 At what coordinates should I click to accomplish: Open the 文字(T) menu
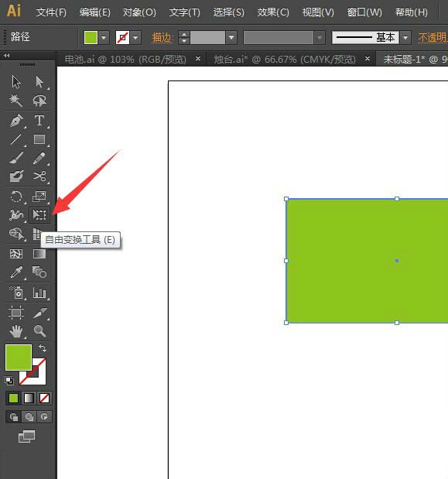pos(184,12)
